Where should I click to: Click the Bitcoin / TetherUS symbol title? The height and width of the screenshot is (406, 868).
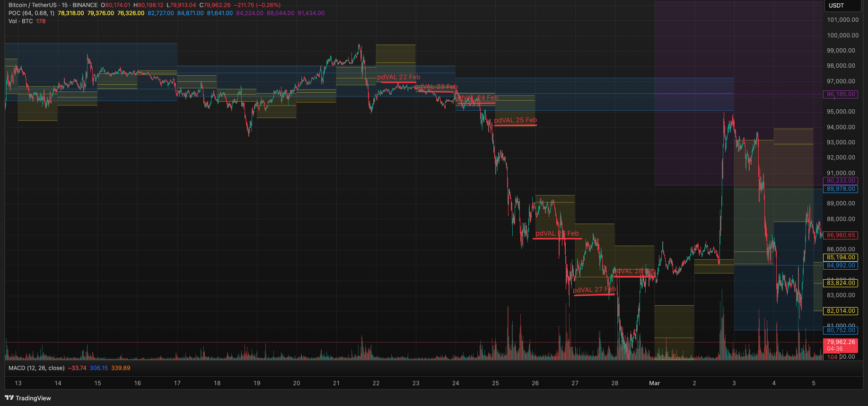[x=32, y=5]
